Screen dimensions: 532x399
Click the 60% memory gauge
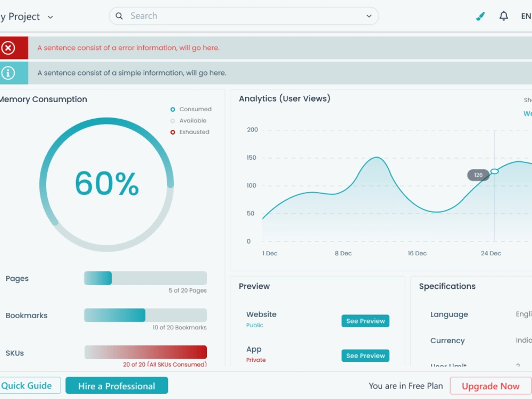pos(106,184)
